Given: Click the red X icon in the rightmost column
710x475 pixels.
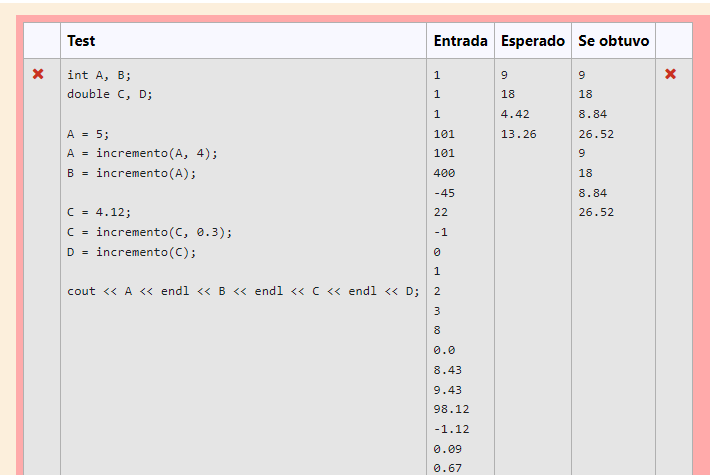Looking at the screenshot, I should [670, 74].
